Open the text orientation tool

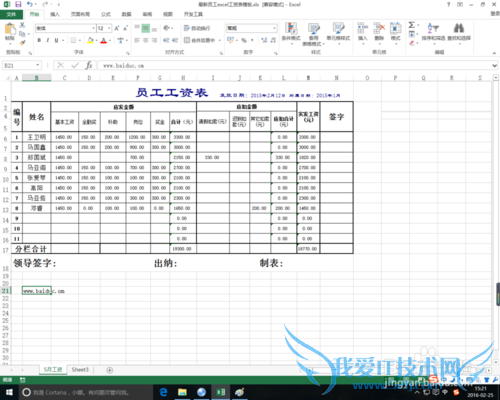point(167,28)
